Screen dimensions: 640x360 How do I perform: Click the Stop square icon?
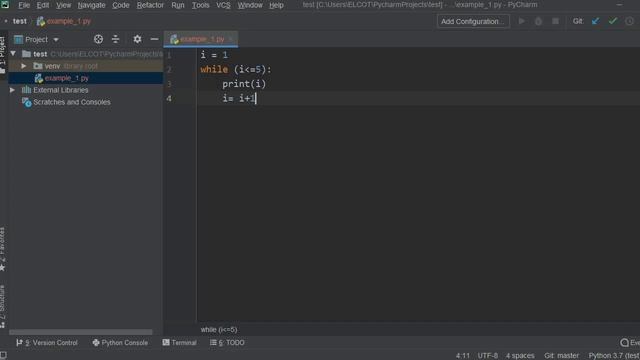click(555, 21)
